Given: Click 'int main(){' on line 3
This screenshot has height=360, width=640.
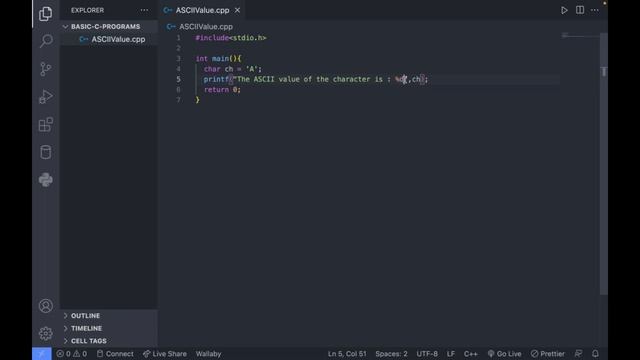Looking at the screenshot, I should click(x=218, y=58).
